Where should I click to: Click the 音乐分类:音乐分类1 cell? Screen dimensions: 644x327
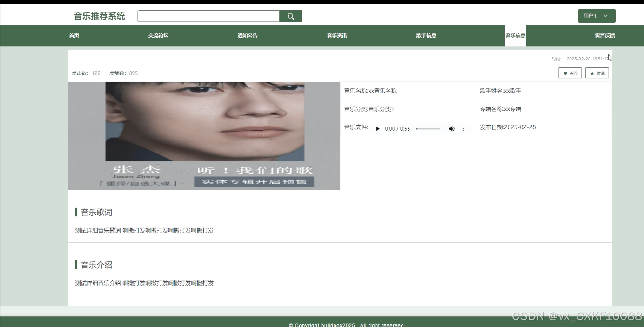pos(408,109)
